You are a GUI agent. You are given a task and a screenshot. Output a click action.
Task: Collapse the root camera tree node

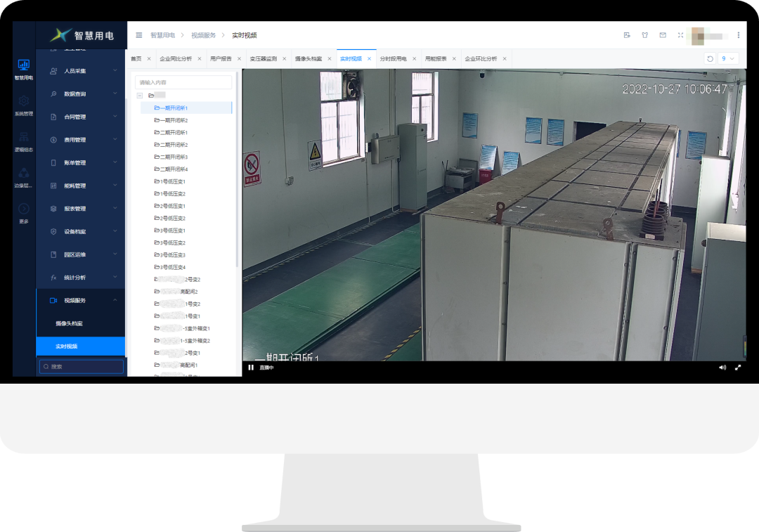(140, 95)
